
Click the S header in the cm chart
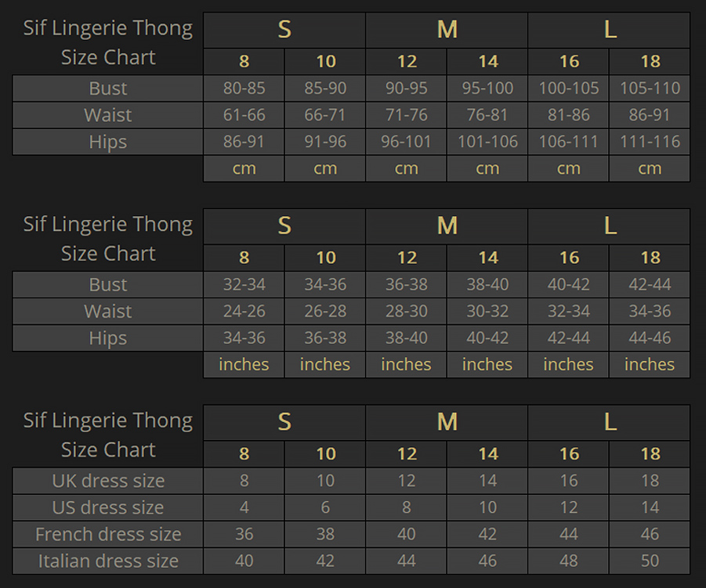(x=284, y=30)
